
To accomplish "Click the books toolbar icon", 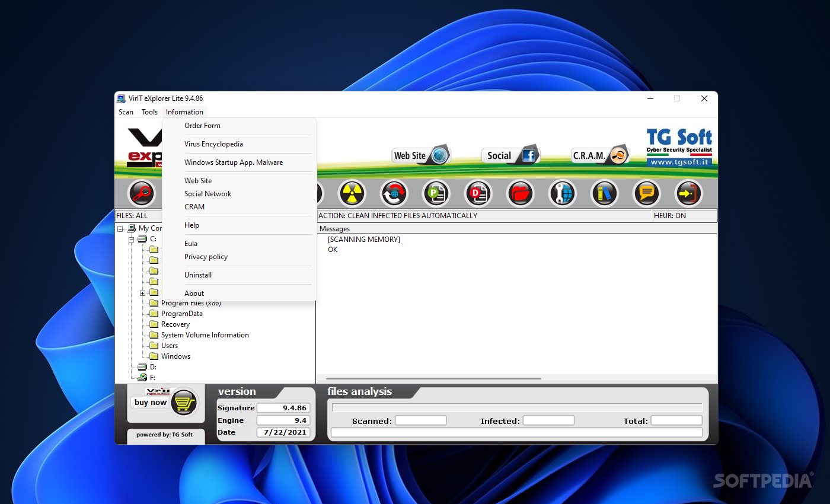I will (x=605, y=193).
